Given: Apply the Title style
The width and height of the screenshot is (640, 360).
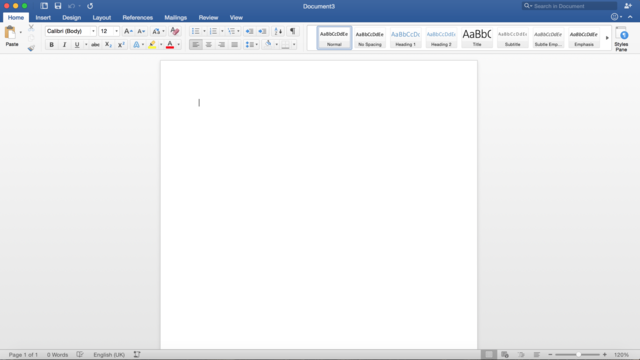Looking at the screenshot, I should click(477, 38).
